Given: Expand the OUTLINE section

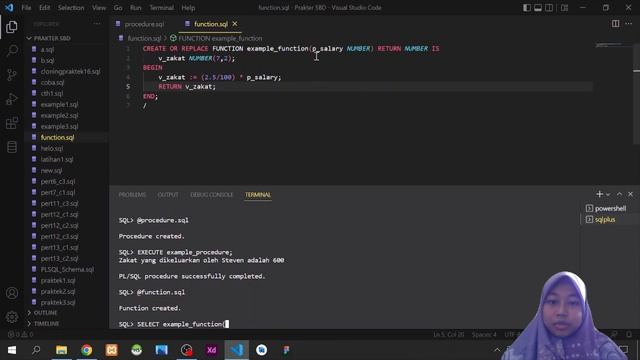Looking at the screenshot, I should pyautogui.click(x=45, y=313).
